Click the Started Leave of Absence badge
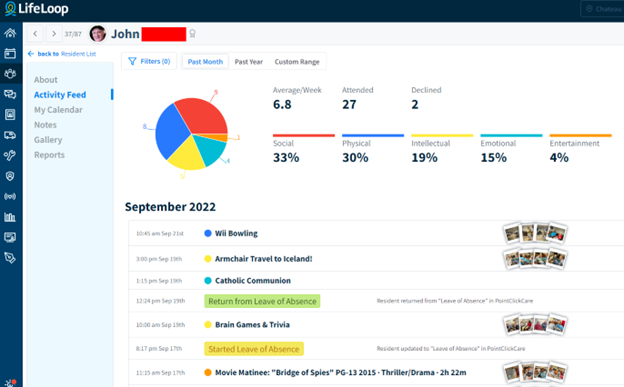Viewport: 624px width, 387px height. 254,349
